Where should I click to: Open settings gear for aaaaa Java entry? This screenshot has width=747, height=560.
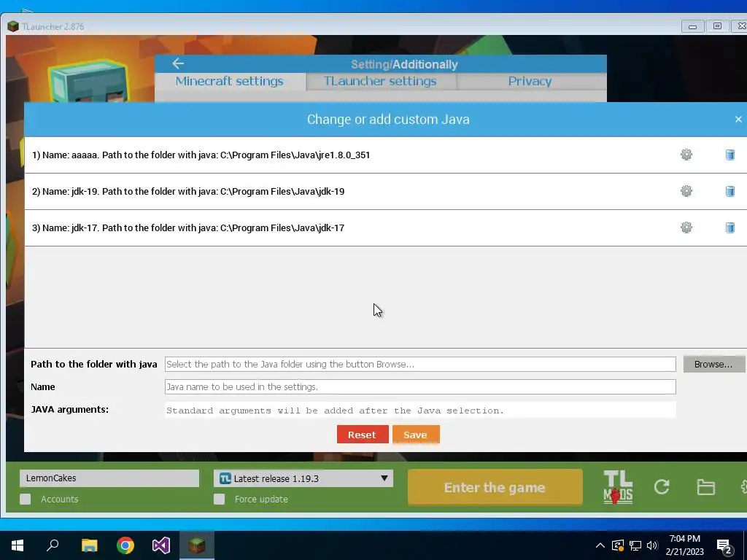coord(686,155)
